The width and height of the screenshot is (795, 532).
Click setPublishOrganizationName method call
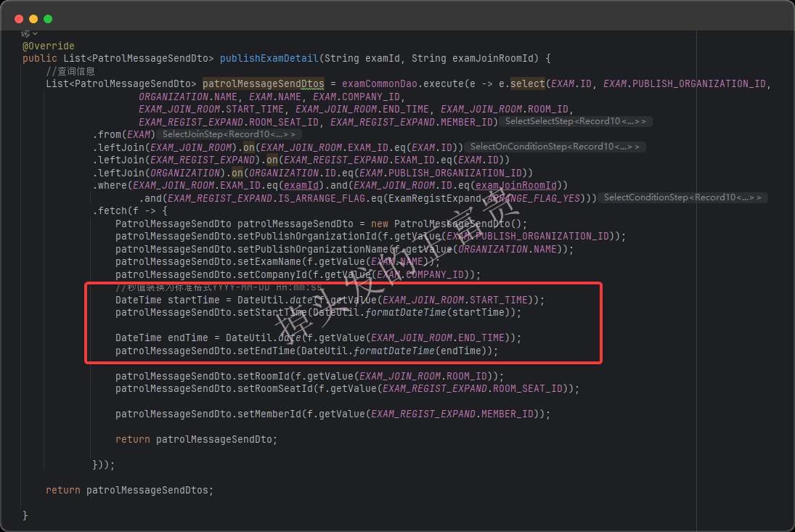(x=312, y=249)
